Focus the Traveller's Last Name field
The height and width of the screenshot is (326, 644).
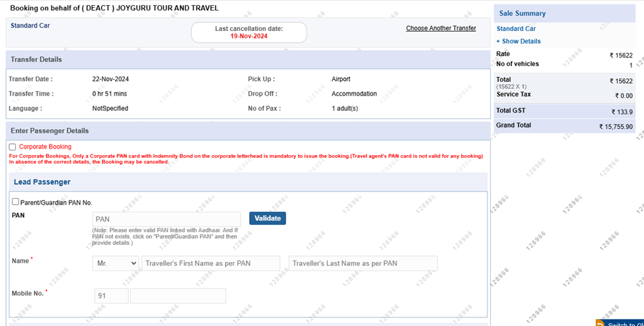pyautogui.click(x=363, y=263)
